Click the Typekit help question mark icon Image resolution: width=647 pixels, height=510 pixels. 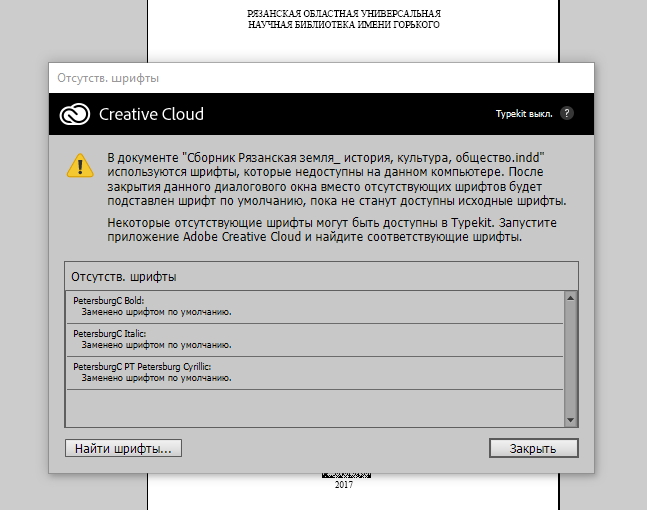(x=567, y=113)
